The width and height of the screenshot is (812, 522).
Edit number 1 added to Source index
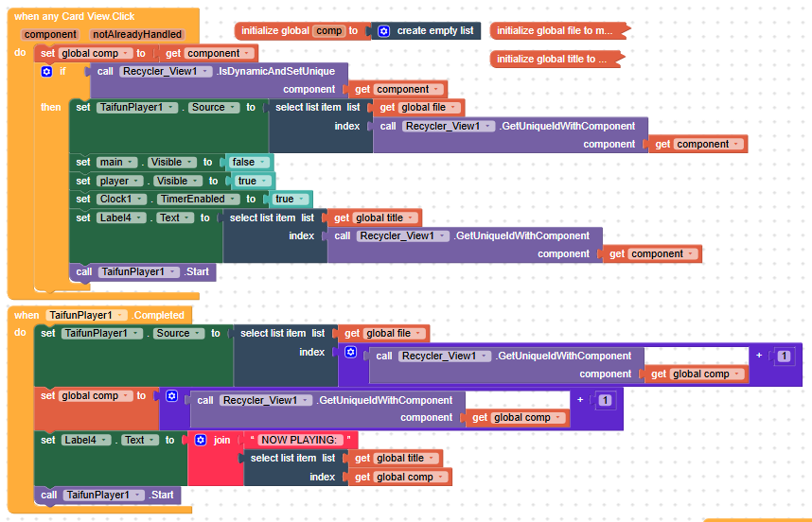pos(784,356)
